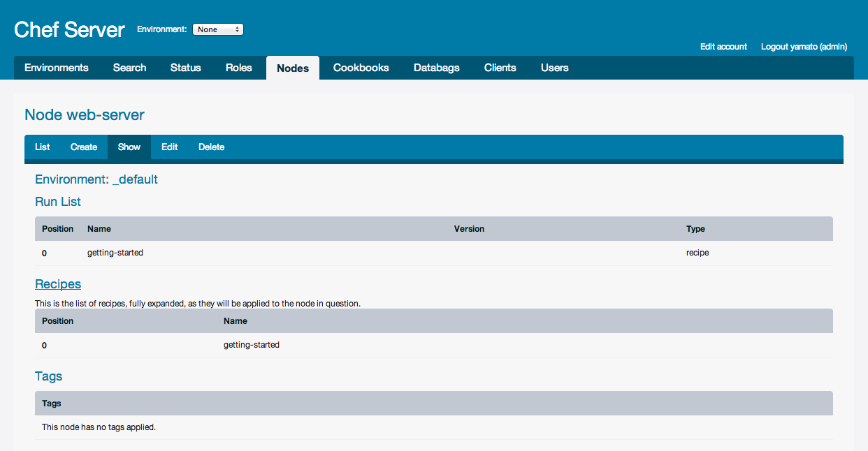Edit the web-server node

[170, 147]
